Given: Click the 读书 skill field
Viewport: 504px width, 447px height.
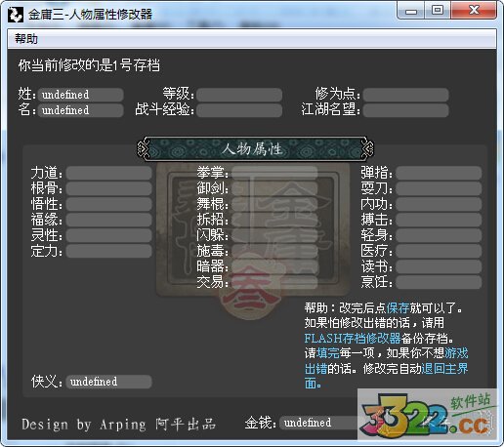Looking at the screenshot, I should point(439,266).
